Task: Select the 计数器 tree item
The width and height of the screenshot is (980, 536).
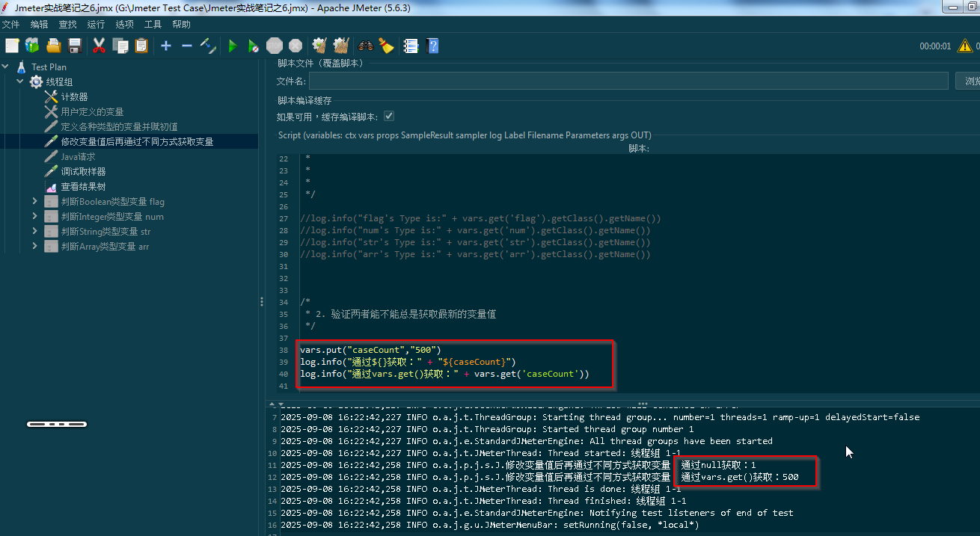Action: tap(74, 96)
